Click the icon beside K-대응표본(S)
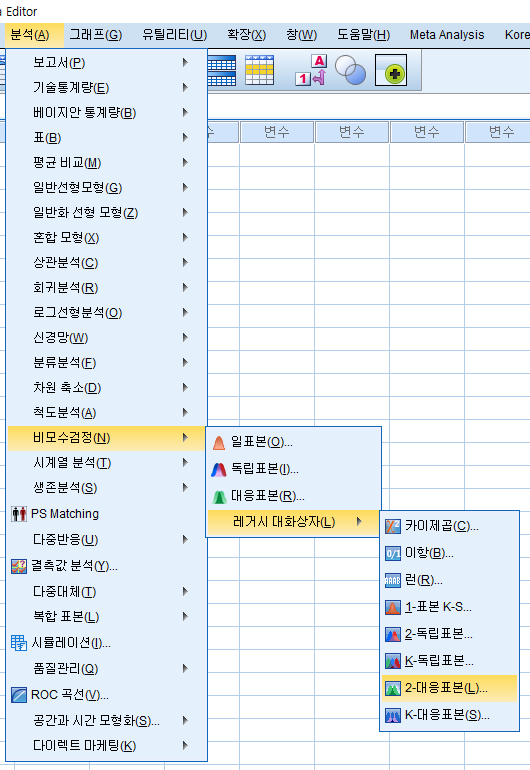Viewport: 530px width, 770px height. [x=392, y=715]
